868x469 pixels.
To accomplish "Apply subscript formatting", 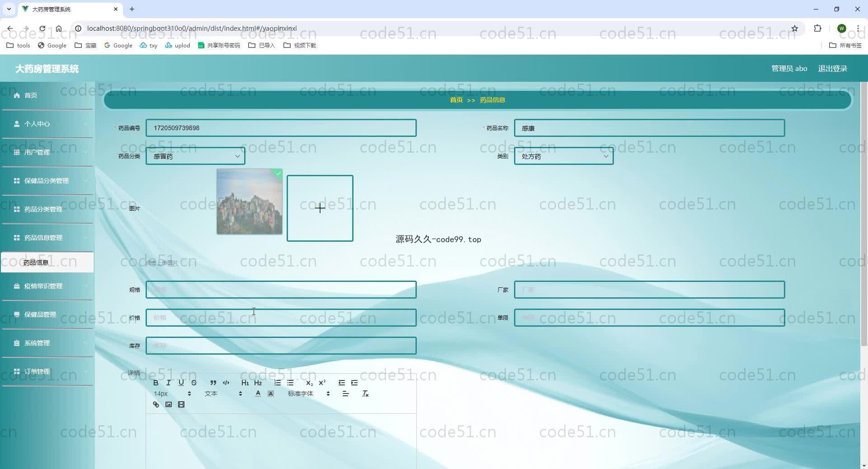I will pyautogui.click(x=309, y=383).
